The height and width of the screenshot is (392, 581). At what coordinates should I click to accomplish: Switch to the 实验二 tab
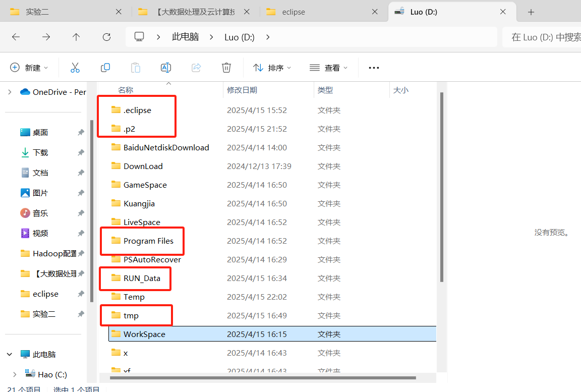pos(65,12)
